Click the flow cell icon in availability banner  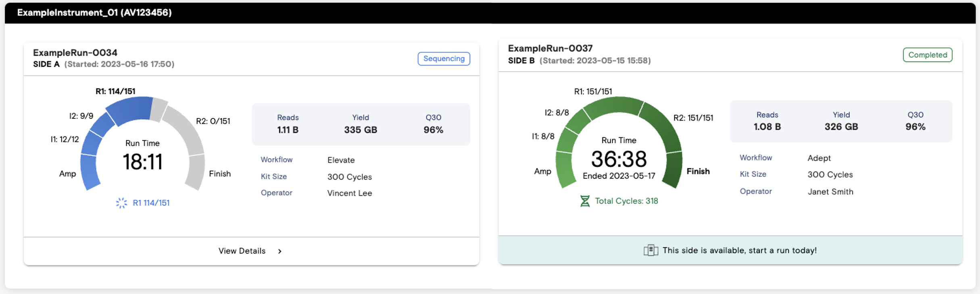pos(651,251)
